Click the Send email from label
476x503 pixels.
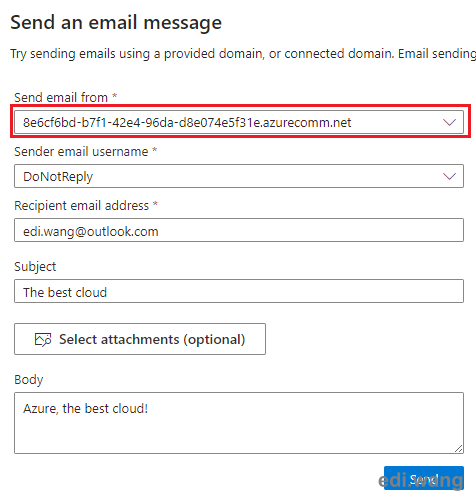point(61,97)
